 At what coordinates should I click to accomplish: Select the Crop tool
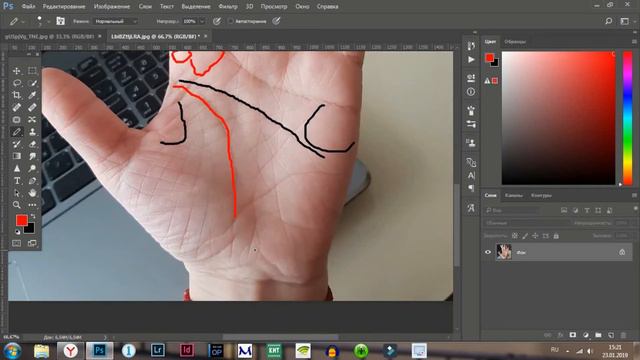(17, 95)
